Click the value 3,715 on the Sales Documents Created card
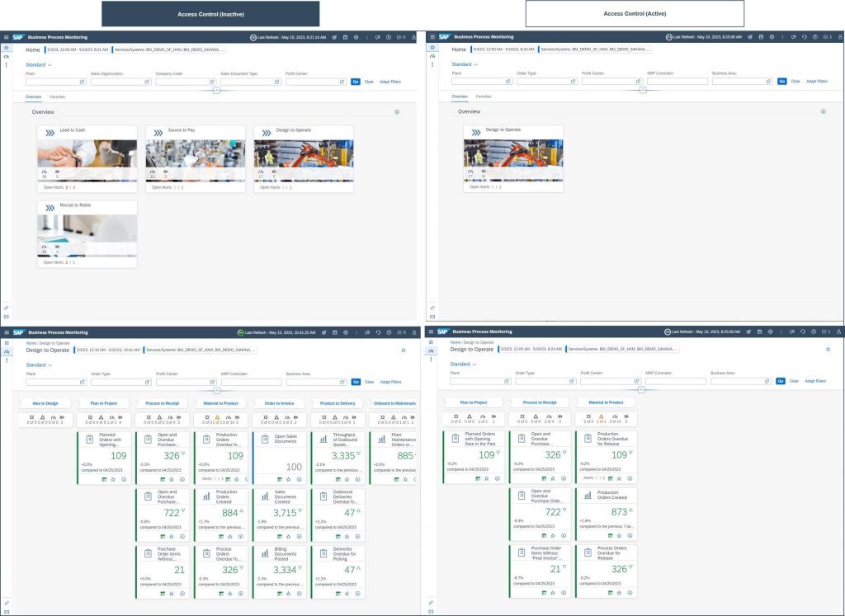845x616 pixels. pyautogui.click(x=285, y=513)
